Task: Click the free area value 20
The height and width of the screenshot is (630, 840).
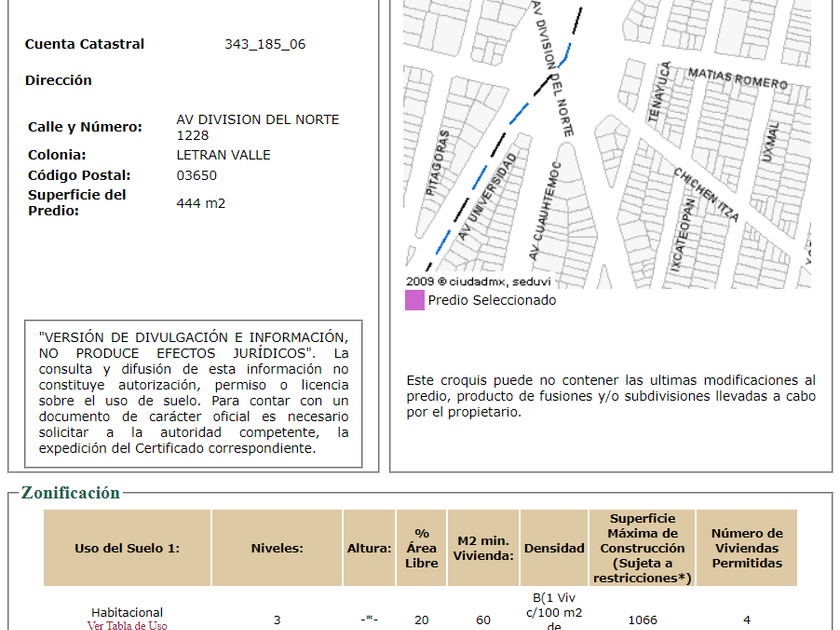Action: point(422,620)
